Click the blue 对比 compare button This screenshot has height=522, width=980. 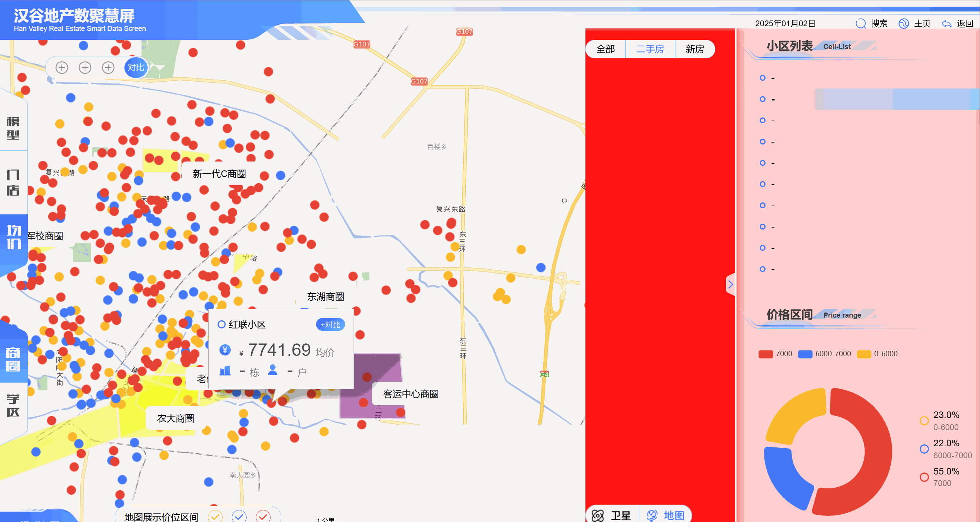click(136, 68)
